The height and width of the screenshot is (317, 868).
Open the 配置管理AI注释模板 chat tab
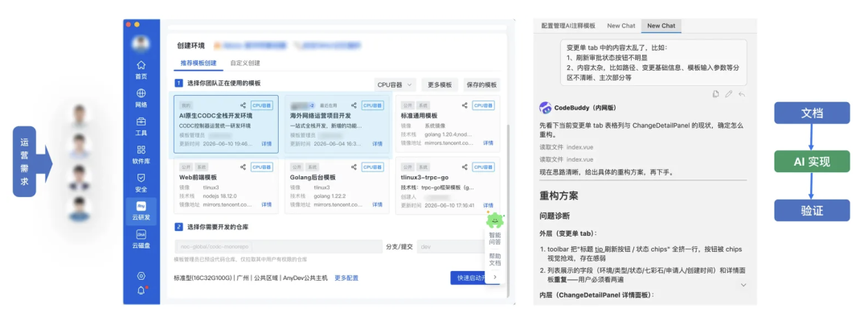click(x=568, y=26)
